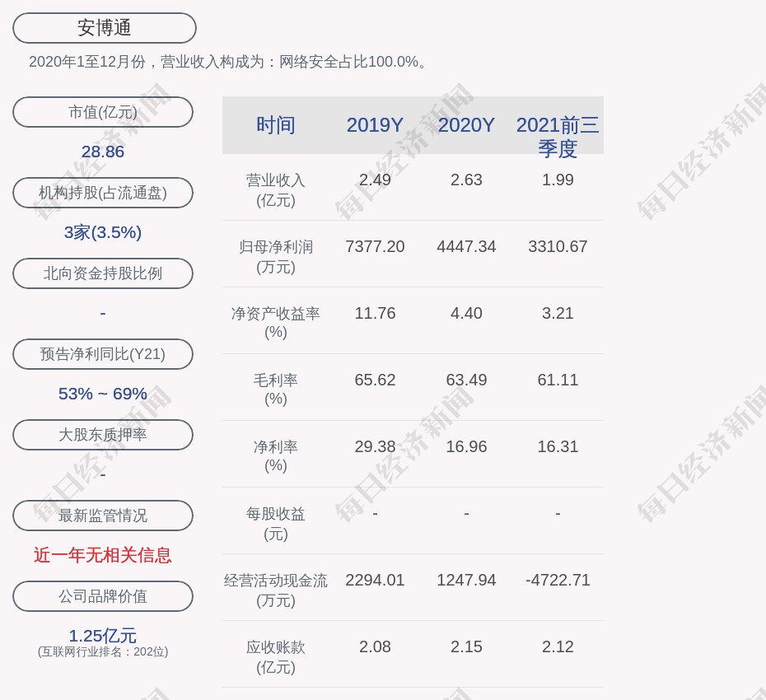This screenshot has width=766, height=700.
Task: Select the brand value 1.25亿元
Action: 103,636
